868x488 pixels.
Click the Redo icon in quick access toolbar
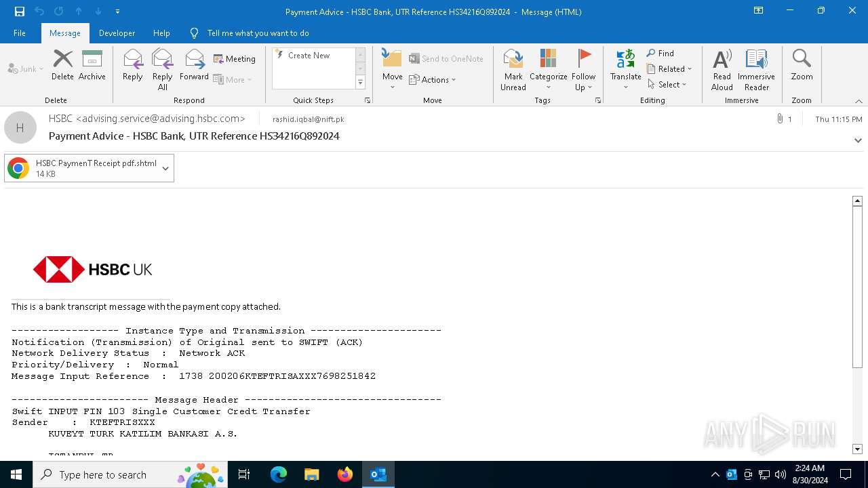click(x=58, y=12)
